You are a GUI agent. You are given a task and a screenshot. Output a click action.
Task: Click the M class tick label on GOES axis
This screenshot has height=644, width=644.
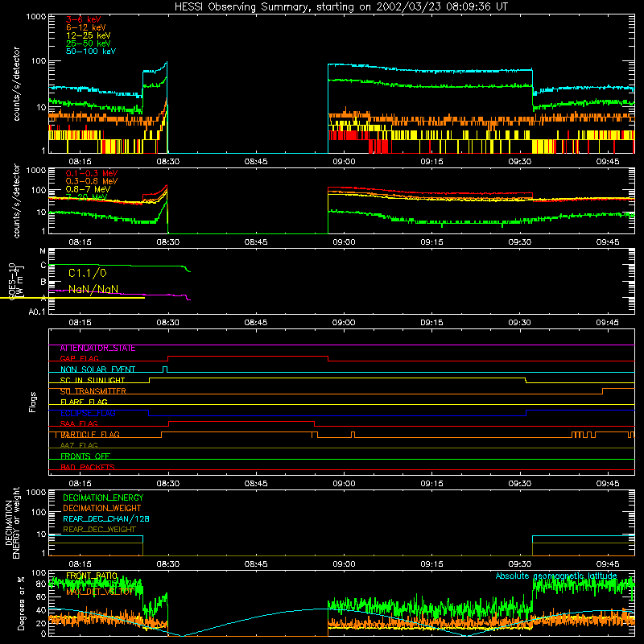coord(43,251)
